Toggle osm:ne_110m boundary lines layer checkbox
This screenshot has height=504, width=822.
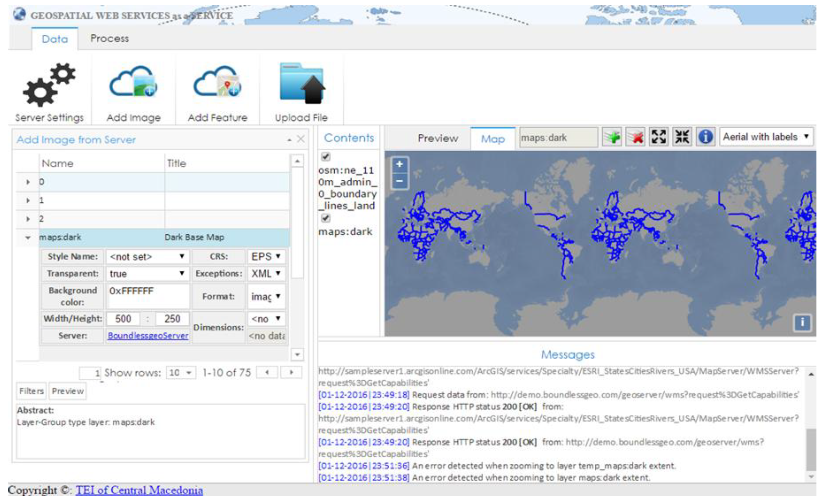326,156
